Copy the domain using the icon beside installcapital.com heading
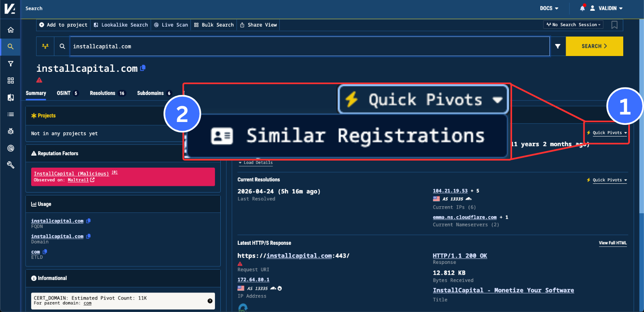This screenshot has width=644, height=312. pyautogui.click(x=143, y=67)
